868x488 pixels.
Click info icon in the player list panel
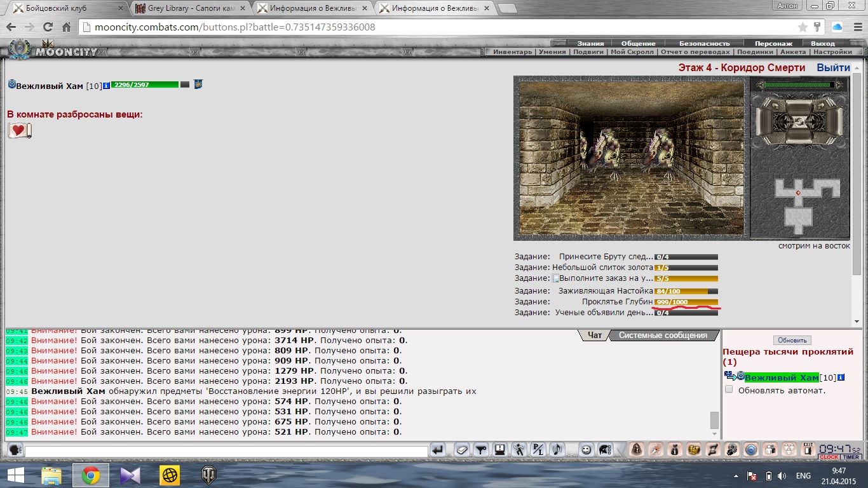pos(841,377)
